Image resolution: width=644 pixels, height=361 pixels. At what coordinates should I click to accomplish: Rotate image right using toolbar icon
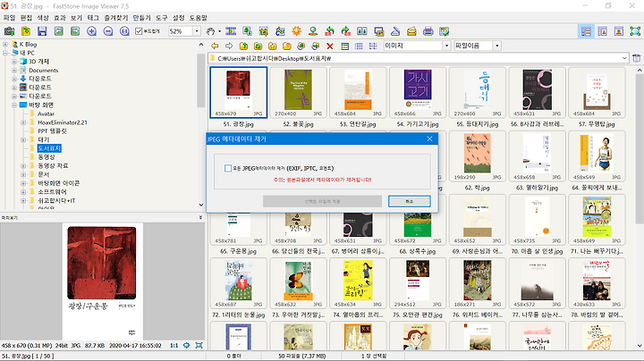(x=346, y=31)
